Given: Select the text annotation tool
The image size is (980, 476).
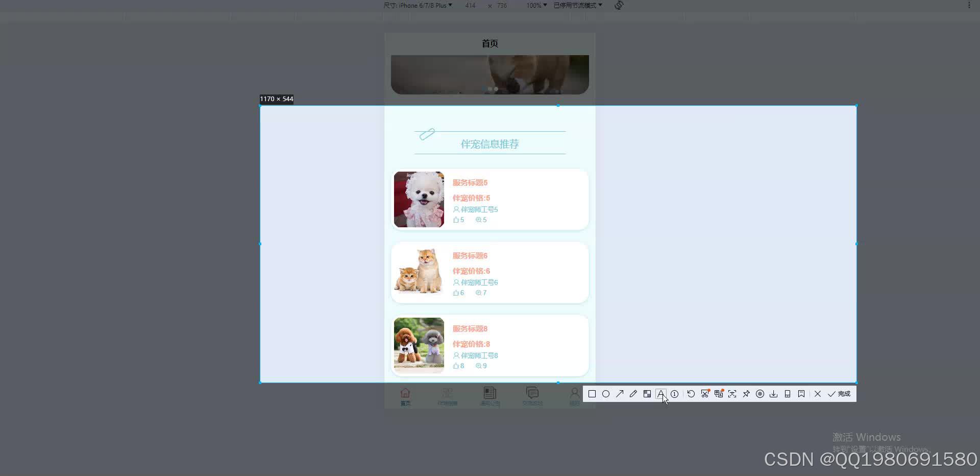Looking at the screenshot, I should 660,394.
